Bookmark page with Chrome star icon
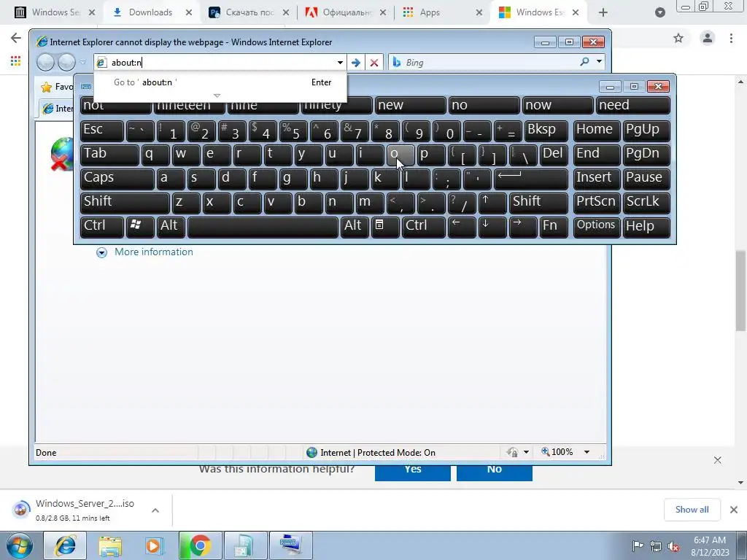 click(678, 38)
